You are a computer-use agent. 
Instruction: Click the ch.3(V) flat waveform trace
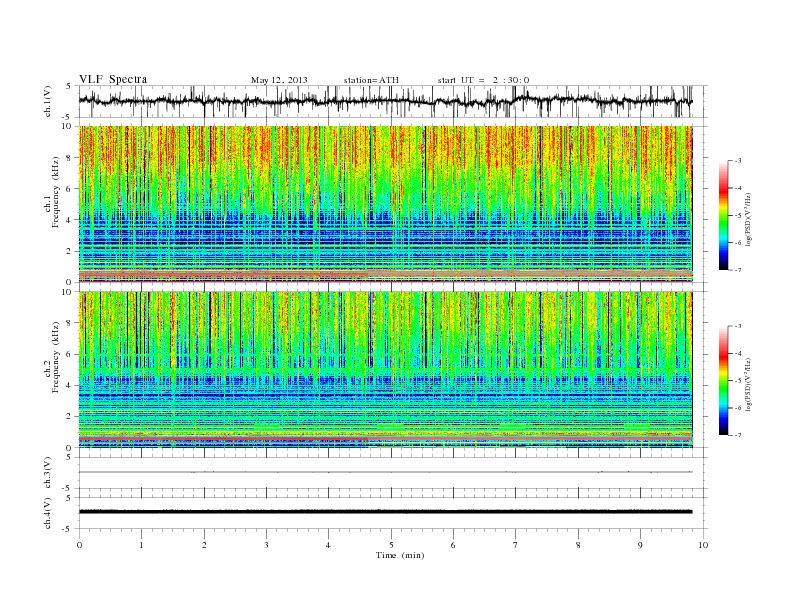tap(385, 472)
